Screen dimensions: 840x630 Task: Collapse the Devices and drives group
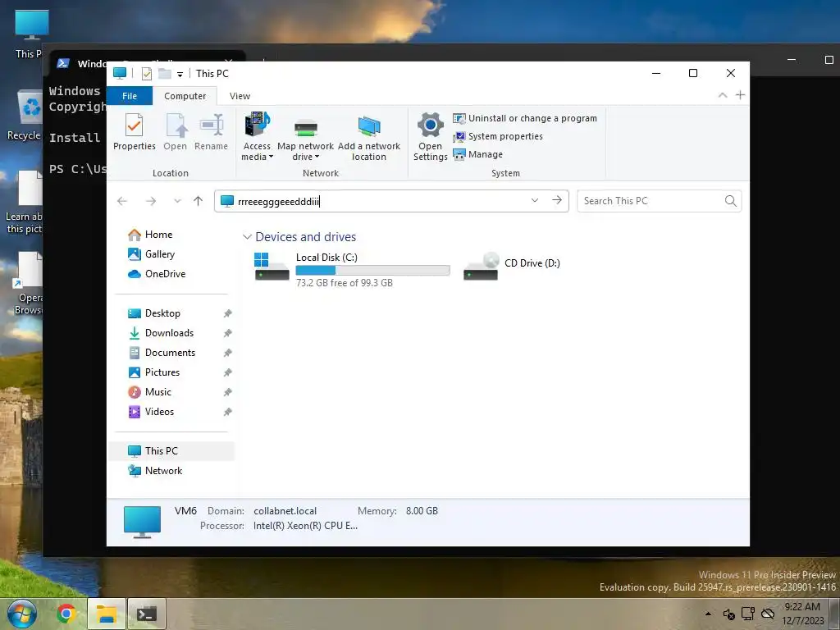pos(247,237)
